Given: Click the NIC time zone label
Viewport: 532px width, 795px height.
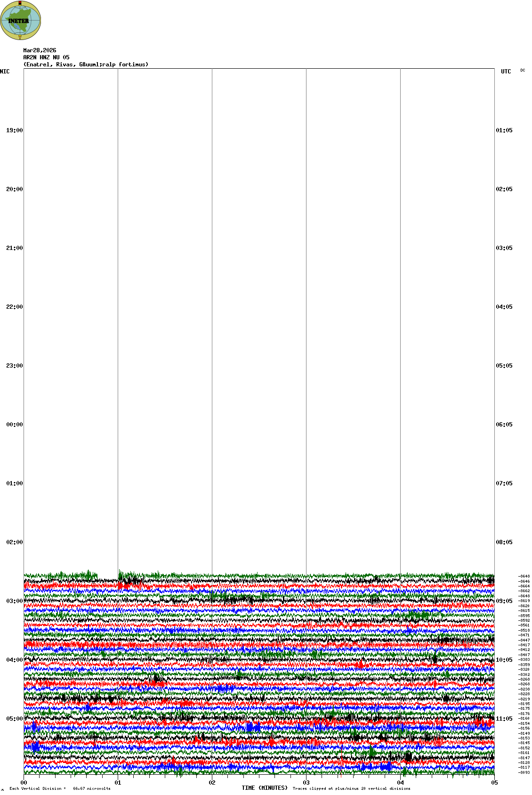Looking at the screenshot, I should [5, 72].
